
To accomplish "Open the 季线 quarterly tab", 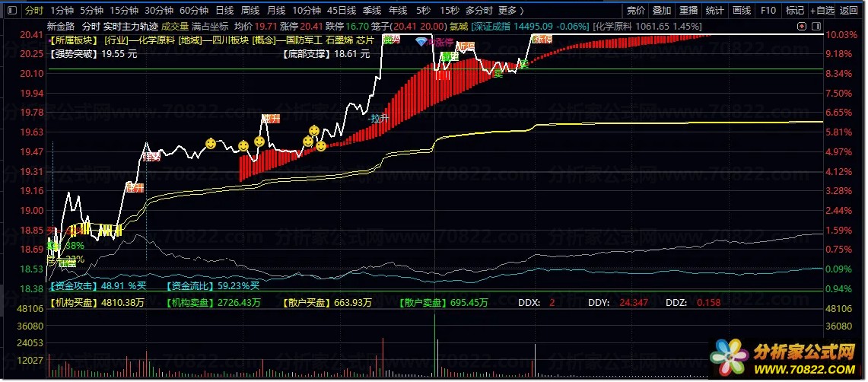I will point(372,10).
